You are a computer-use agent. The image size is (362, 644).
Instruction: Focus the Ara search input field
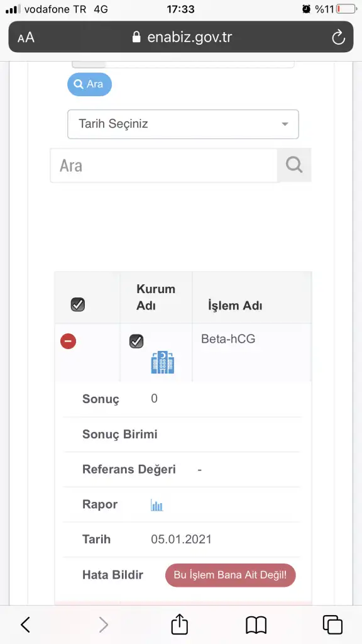(164, 165)
